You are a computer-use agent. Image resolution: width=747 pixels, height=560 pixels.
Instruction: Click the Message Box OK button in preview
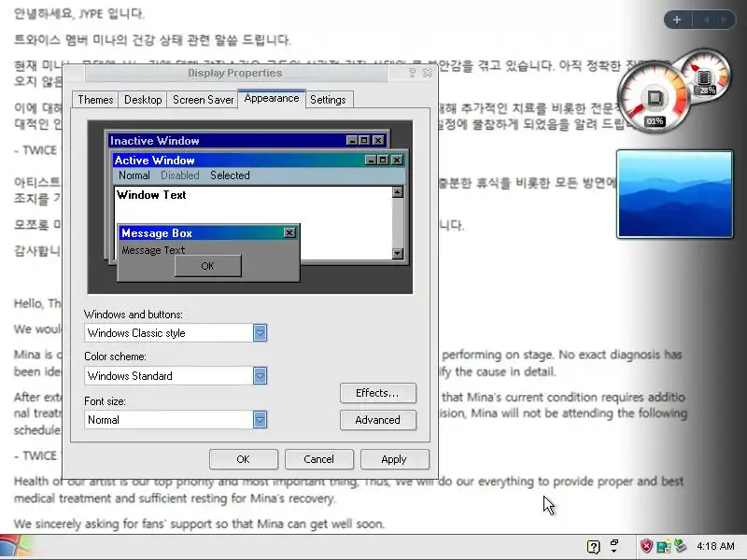pos(207,266)
